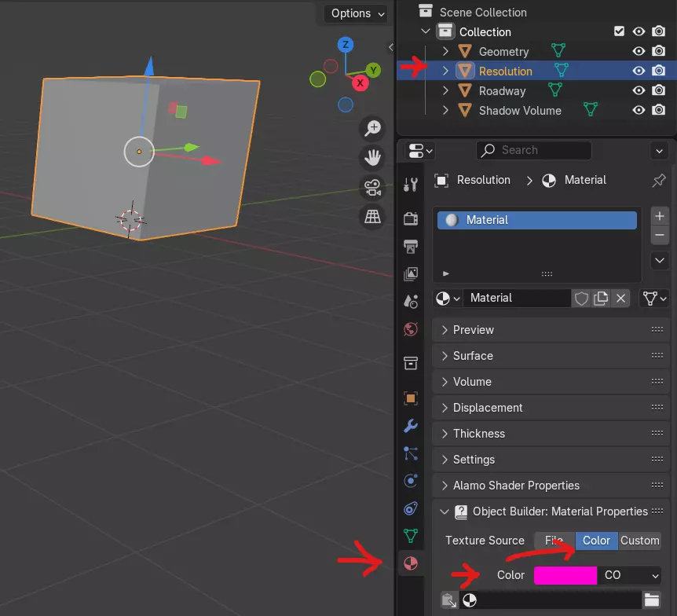This screenshot has width=677, height=616.
Task: Uncheck the Collection exclude checkbox
Action: pyautogui.click(x=620, y=32)
